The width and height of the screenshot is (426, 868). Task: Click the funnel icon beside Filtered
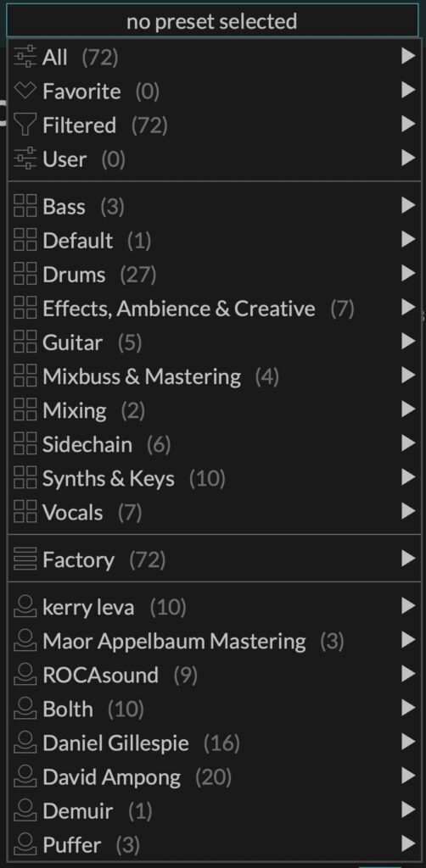tap(25, 125)
